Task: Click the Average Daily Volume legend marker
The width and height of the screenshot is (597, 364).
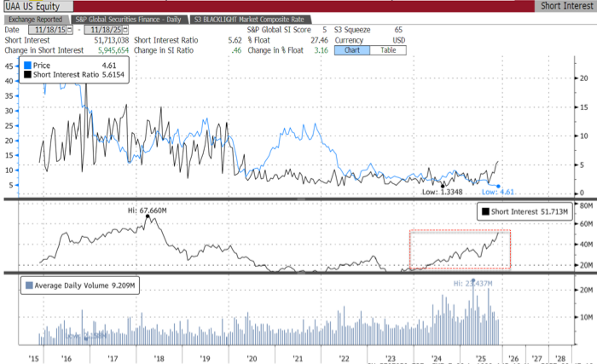Action: point(32,286)
